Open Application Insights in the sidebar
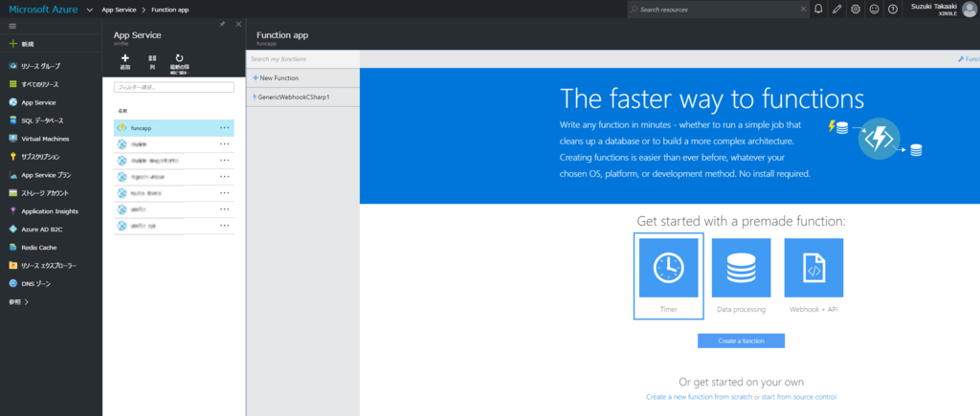Viewport: 980px width, 416px height. 44,211
